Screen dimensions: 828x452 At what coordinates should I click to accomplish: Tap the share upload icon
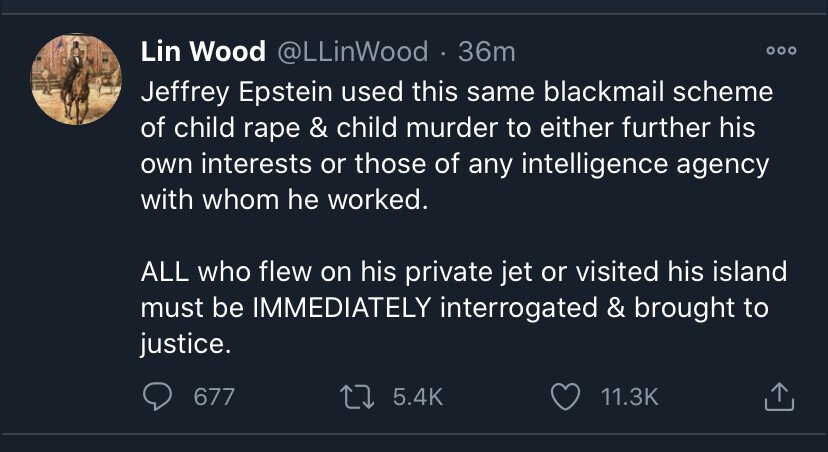pyautogui.click(x=778, y=398)
